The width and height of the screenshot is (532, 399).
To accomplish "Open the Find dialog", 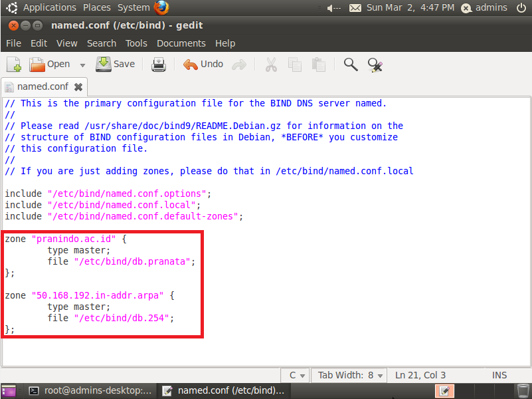I will click(x=349, y=64).
